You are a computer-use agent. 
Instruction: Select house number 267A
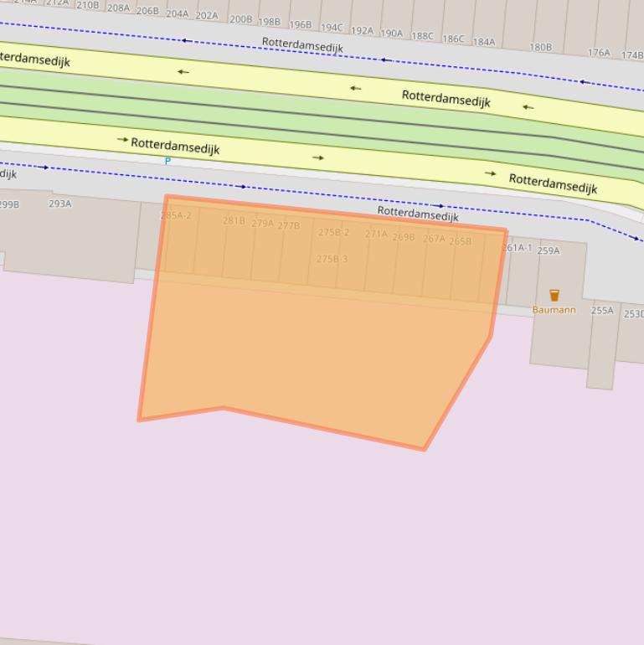coord(434,240)
